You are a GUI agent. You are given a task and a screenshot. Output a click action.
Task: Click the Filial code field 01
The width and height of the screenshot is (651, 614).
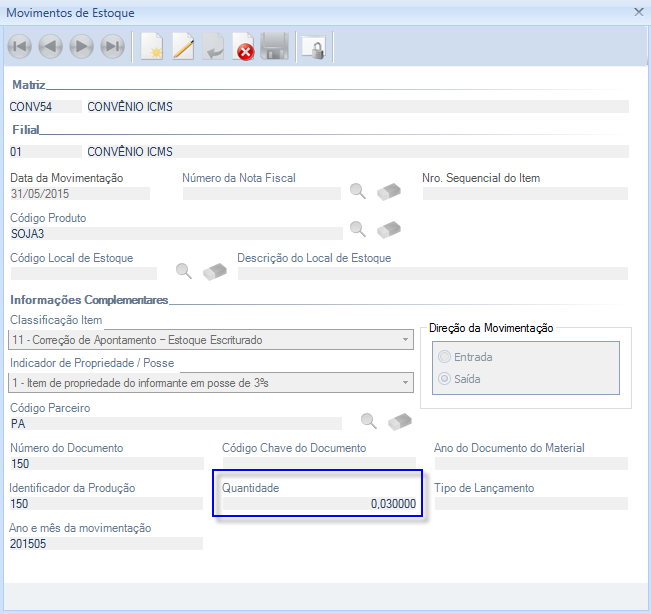45,152
